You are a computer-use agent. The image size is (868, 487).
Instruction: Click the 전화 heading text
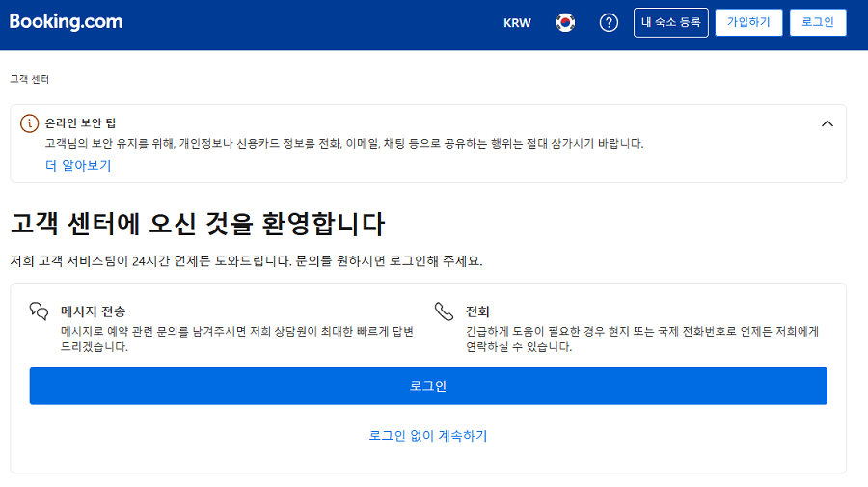(477, 311)
